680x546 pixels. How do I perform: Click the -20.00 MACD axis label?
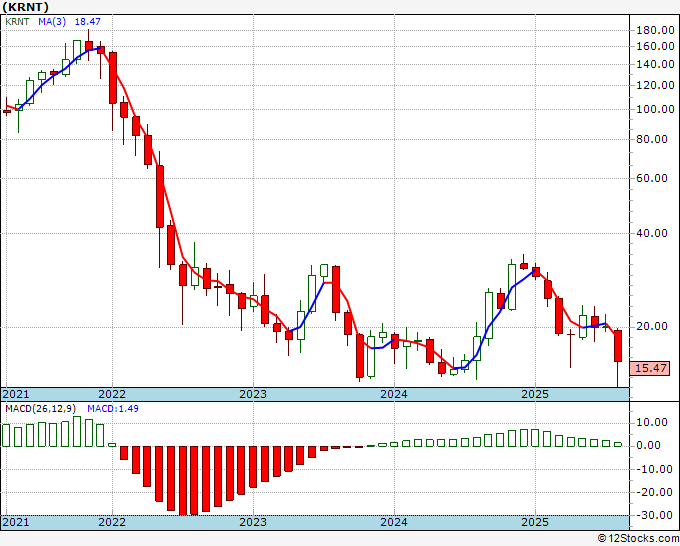pyautogui.click(x=654, y=492)
